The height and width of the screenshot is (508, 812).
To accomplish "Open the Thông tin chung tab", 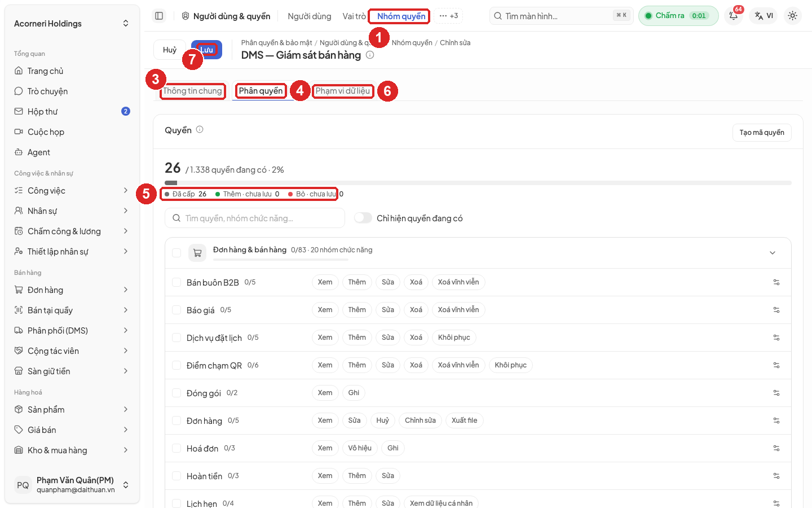I will (x=192, y=91).
